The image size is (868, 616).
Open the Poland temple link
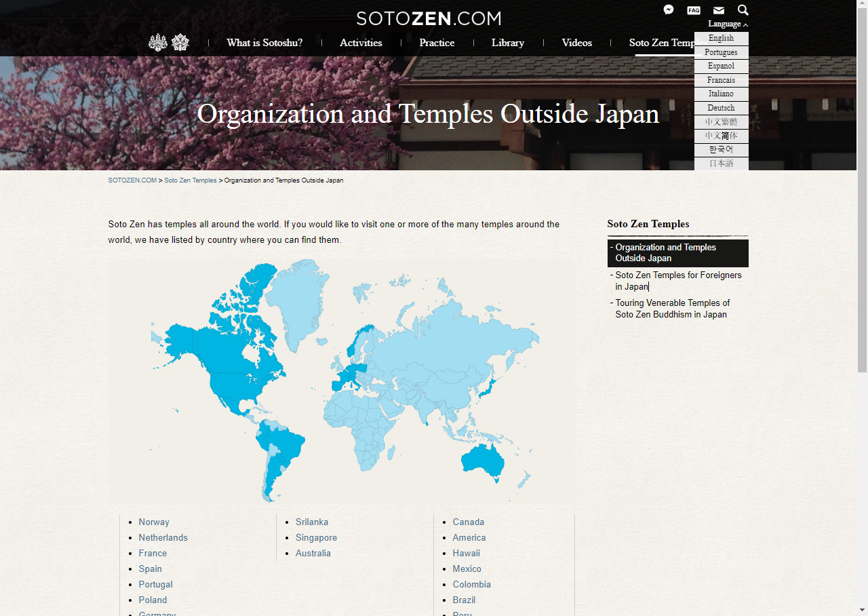153,600
